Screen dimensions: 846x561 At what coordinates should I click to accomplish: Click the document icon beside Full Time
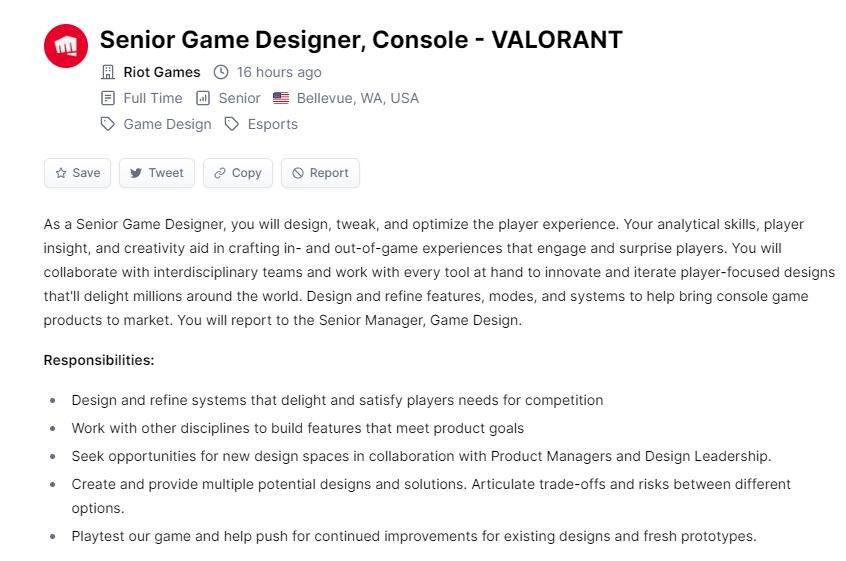point(108,98)
